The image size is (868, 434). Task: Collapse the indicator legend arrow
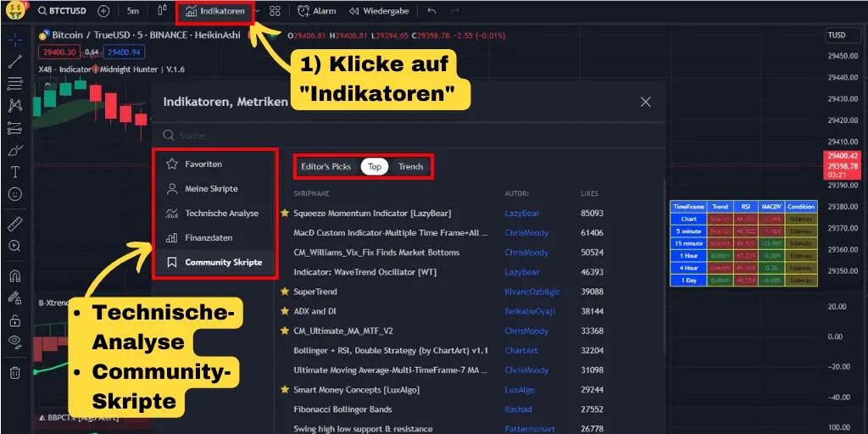click(x=47, y=84)
